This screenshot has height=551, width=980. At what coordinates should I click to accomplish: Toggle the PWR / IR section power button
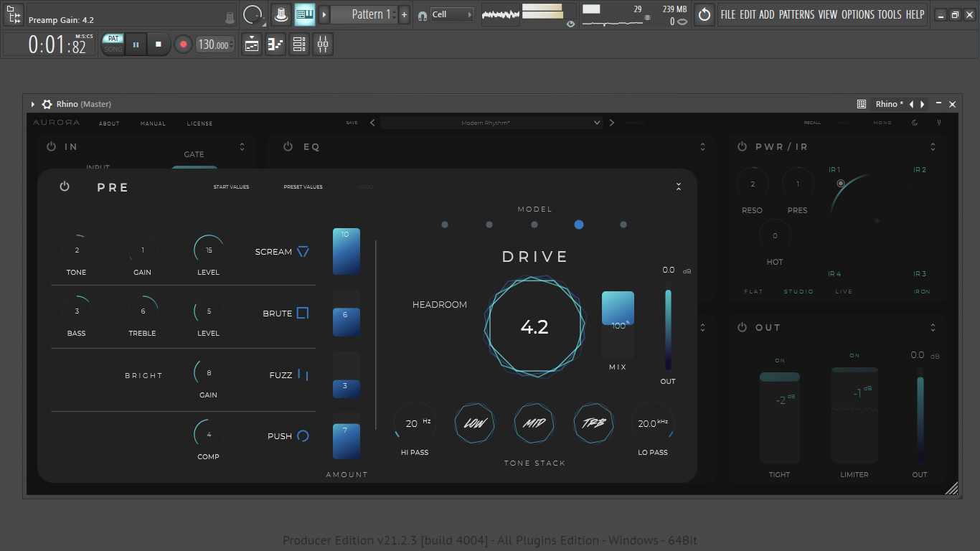click(x=743, y=146)
